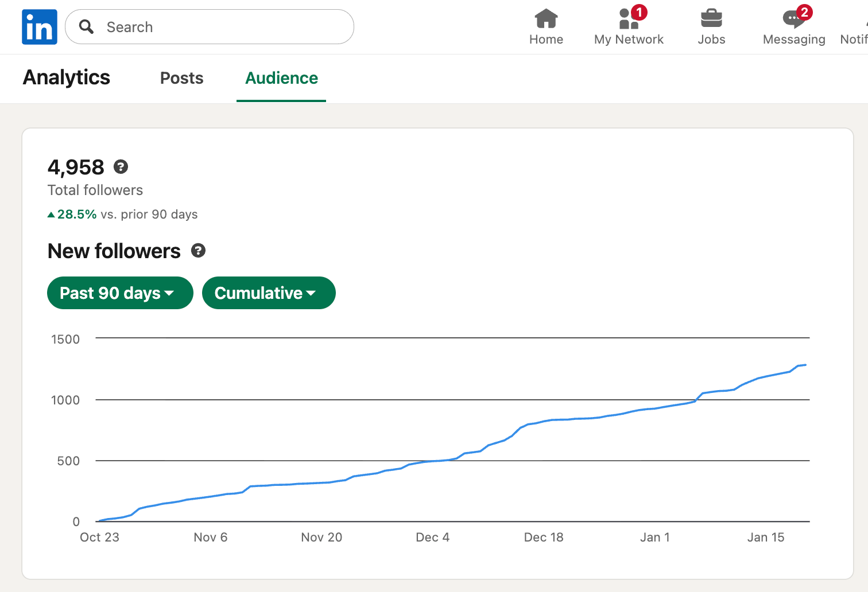Click the search magnifier icon
This screenshot has height=592, width=868.
(86, 27)
